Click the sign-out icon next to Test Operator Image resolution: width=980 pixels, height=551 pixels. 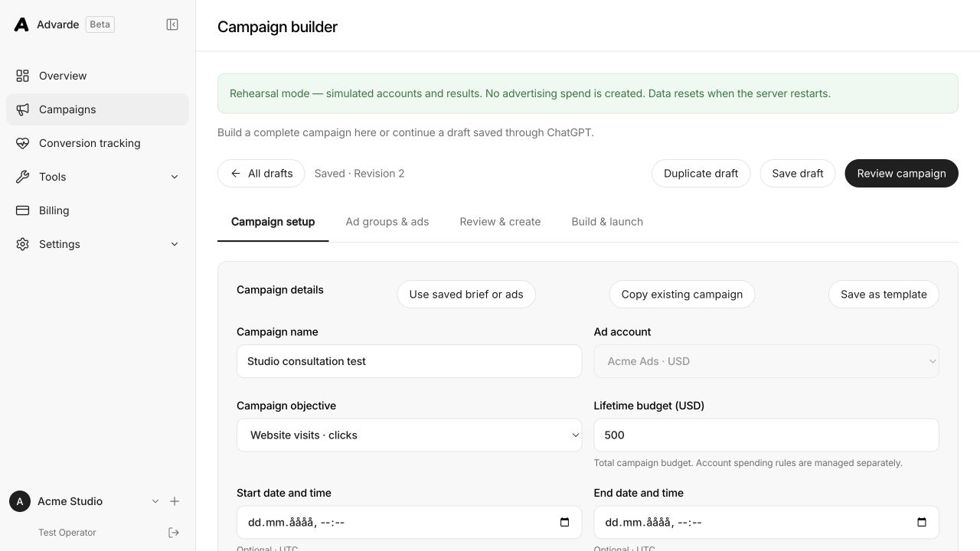click(174, 533)
